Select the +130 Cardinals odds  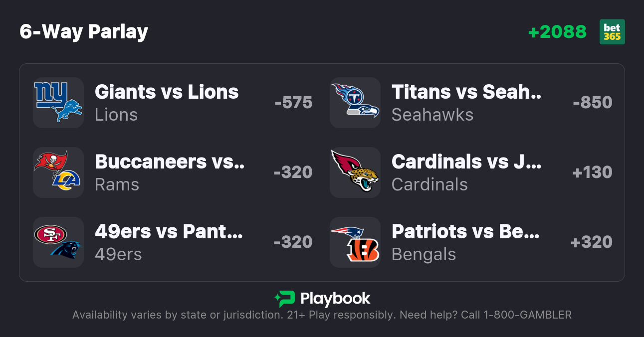(x=592, y=172)
